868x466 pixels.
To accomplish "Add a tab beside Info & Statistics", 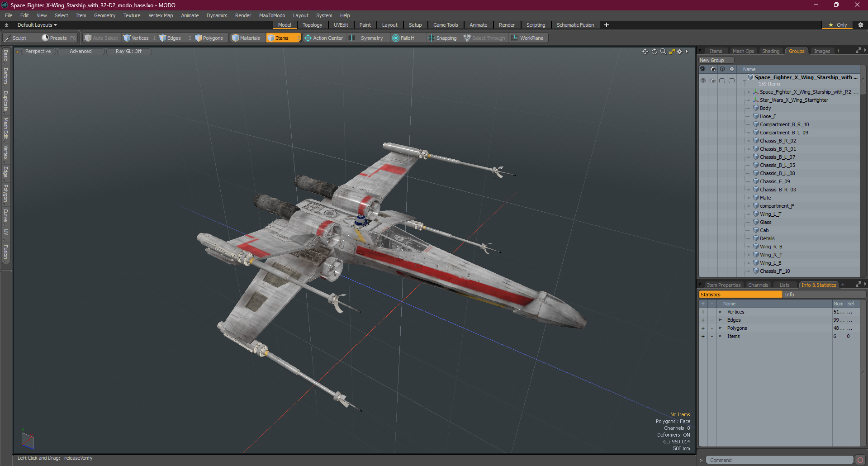I will (x=843, y=285).
